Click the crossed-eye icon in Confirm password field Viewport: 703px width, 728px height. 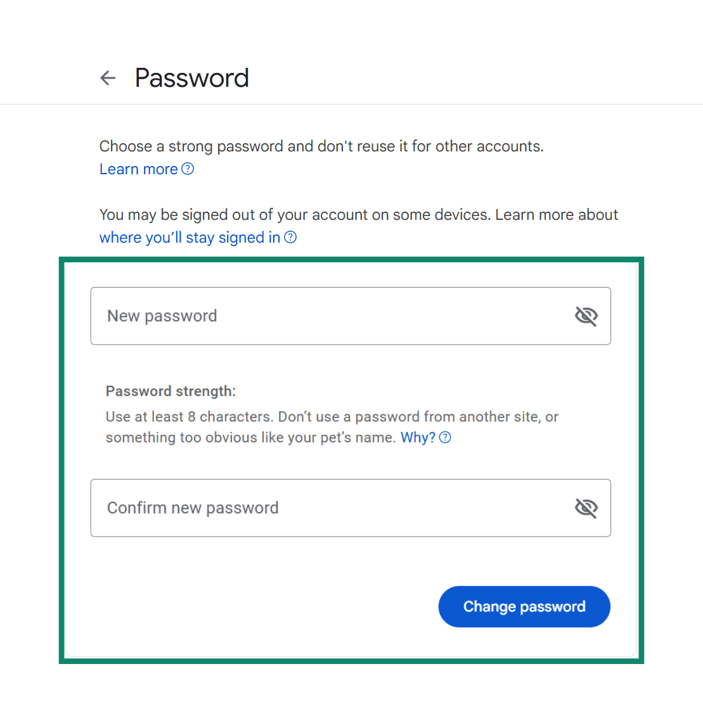(x=586, y=508)
